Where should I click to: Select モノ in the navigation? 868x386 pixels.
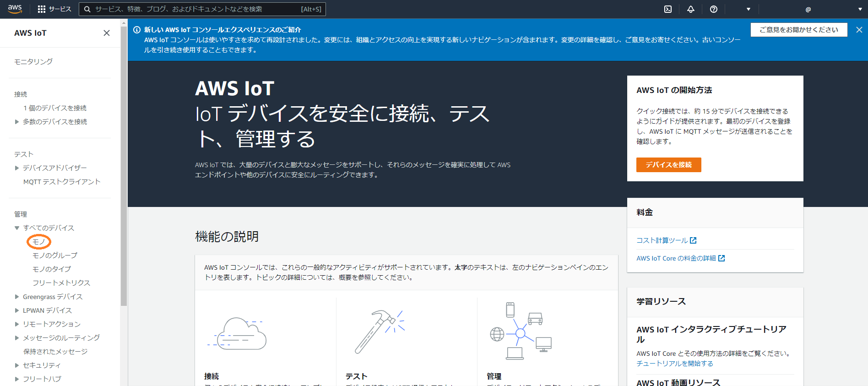tap(39, 242)
